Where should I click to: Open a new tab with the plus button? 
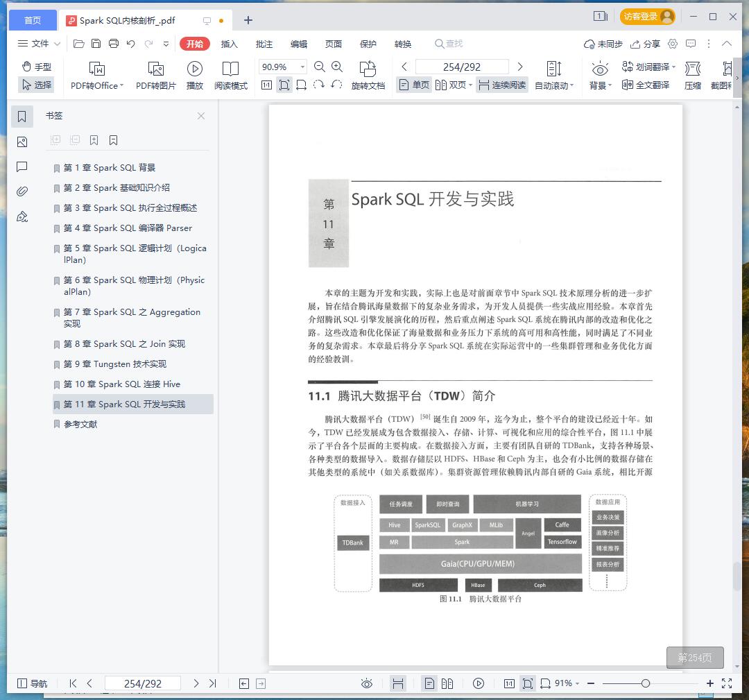click(248, 20)
